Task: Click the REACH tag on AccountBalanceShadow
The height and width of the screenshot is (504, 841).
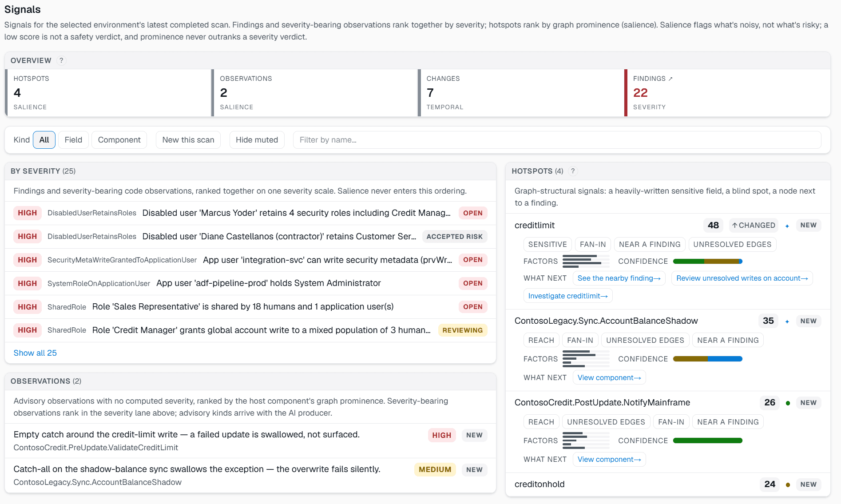Action: pyautogui.click(x=541, y=341)
